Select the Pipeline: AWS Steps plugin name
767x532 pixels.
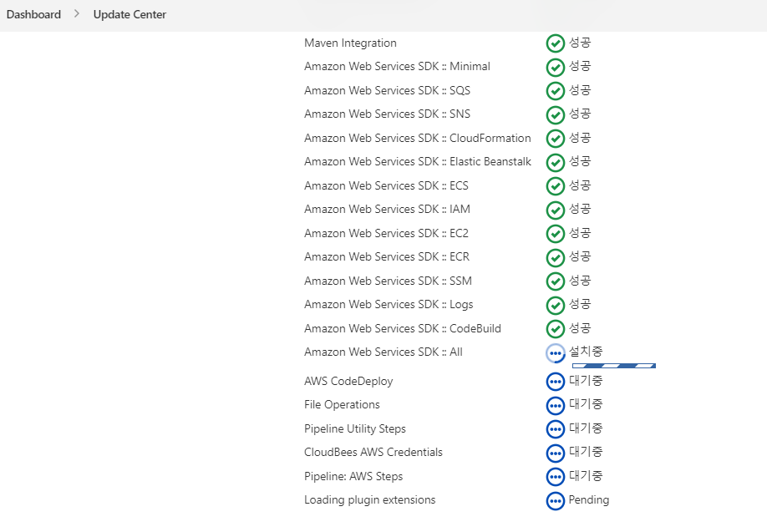click(x=353, y=476)
